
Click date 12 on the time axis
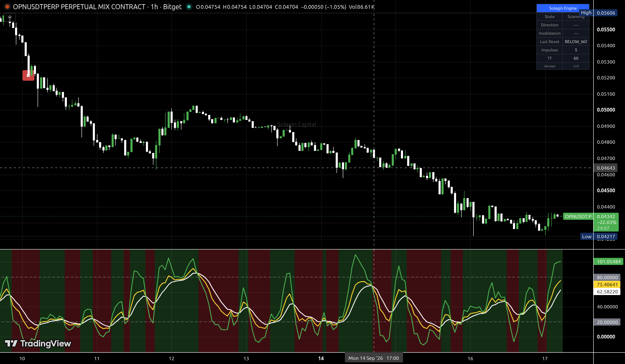coord(171,359)
